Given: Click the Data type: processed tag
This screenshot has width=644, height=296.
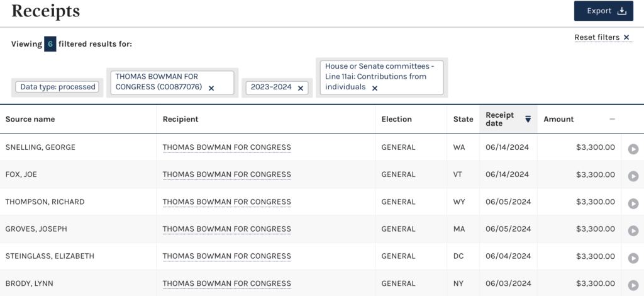Looking at the screenshot, I should click(x=57, y=87).
